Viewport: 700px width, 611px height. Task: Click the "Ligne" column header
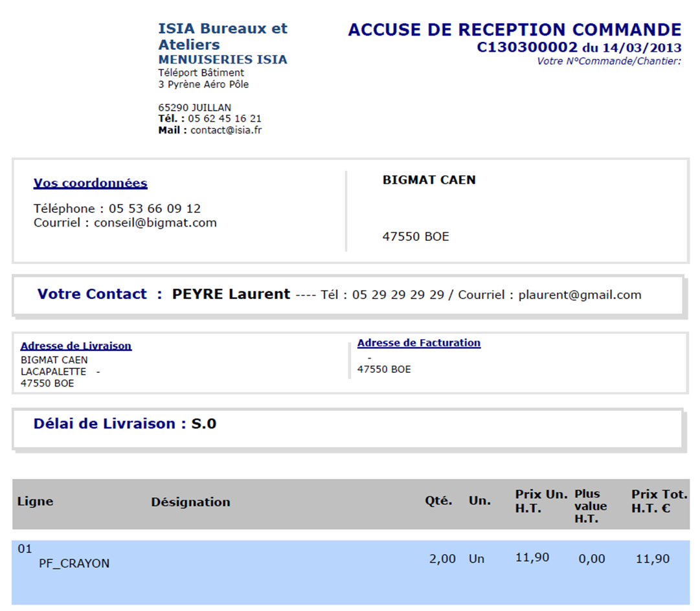point(35,502)
